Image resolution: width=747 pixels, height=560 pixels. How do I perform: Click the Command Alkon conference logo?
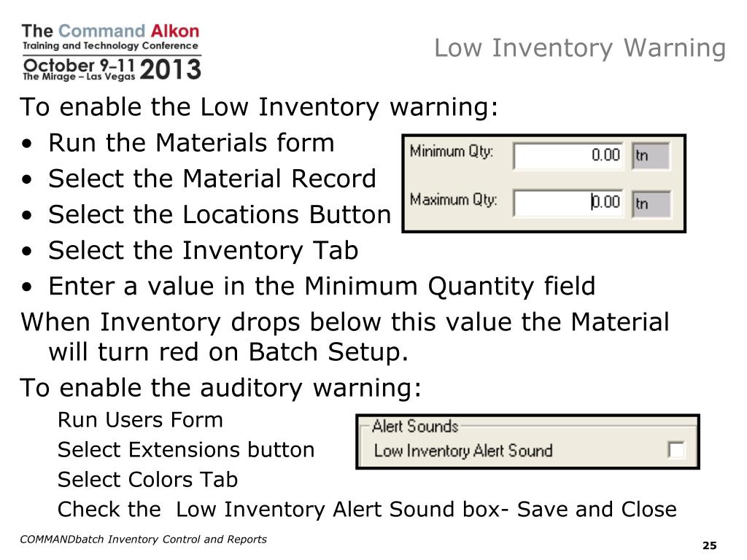(x=112, y=52)
